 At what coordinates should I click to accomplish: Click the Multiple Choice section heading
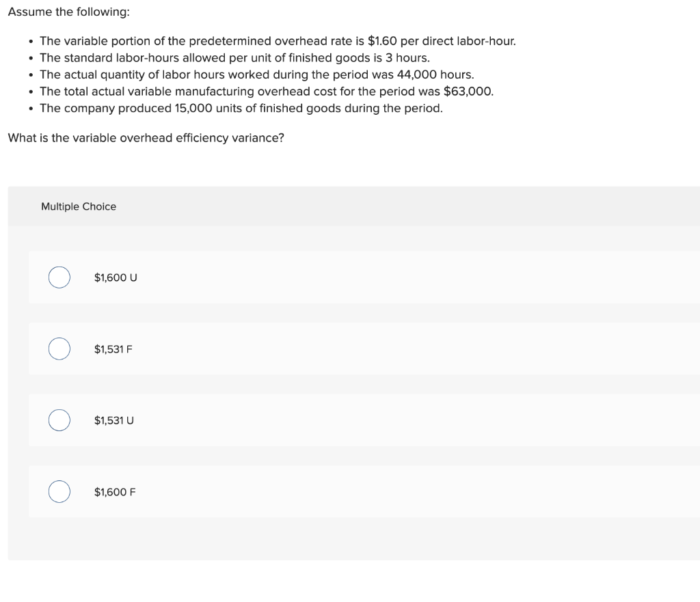coord(79,206)
